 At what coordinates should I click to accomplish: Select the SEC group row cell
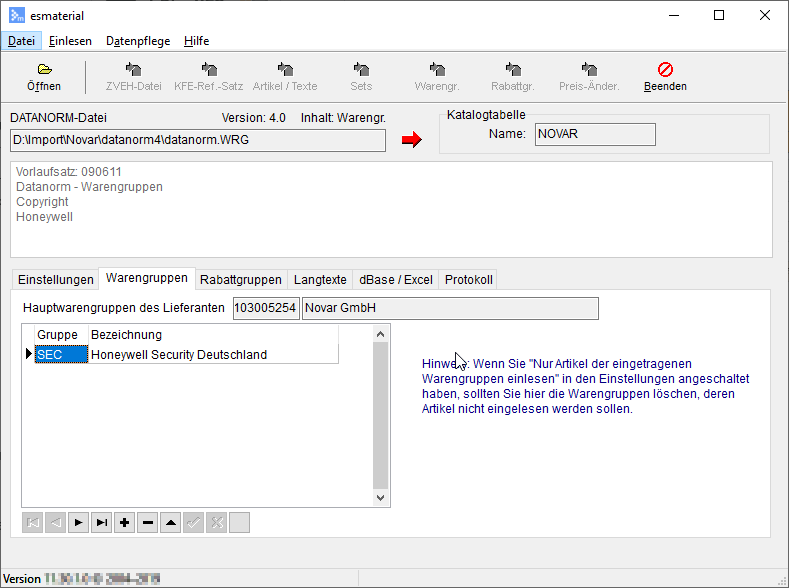61,354
